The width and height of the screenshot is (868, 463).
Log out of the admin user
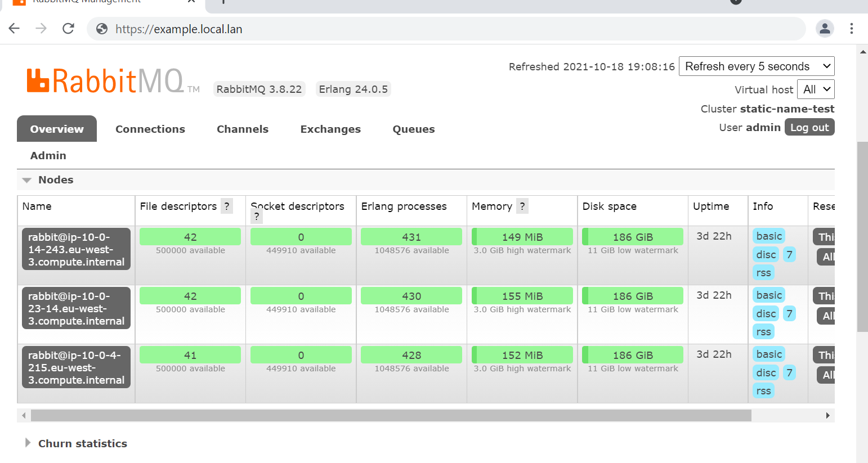[x=809, y=127]
